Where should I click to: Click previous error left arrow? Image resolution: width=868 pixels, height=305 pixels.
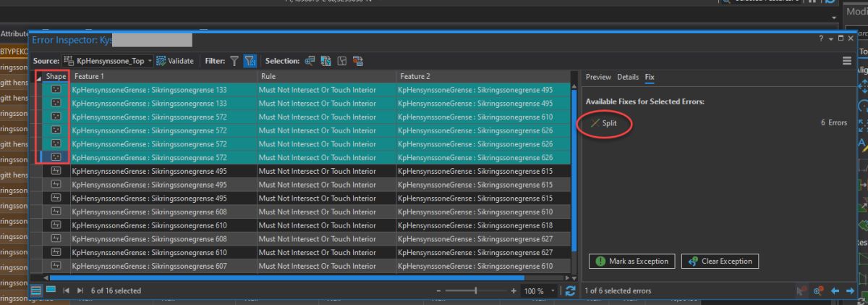[x=835, y=291]
